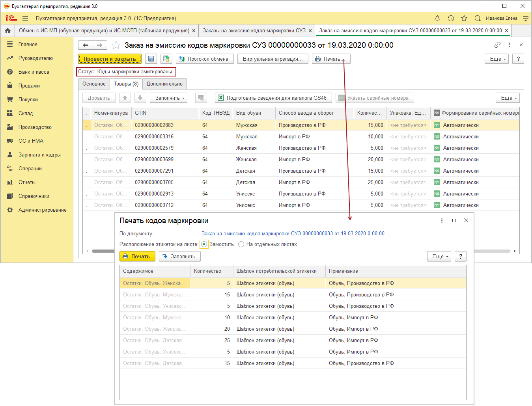The image size is (532, 406).
Task: Click the help question button in print dialog
Action: click(461, 256)
